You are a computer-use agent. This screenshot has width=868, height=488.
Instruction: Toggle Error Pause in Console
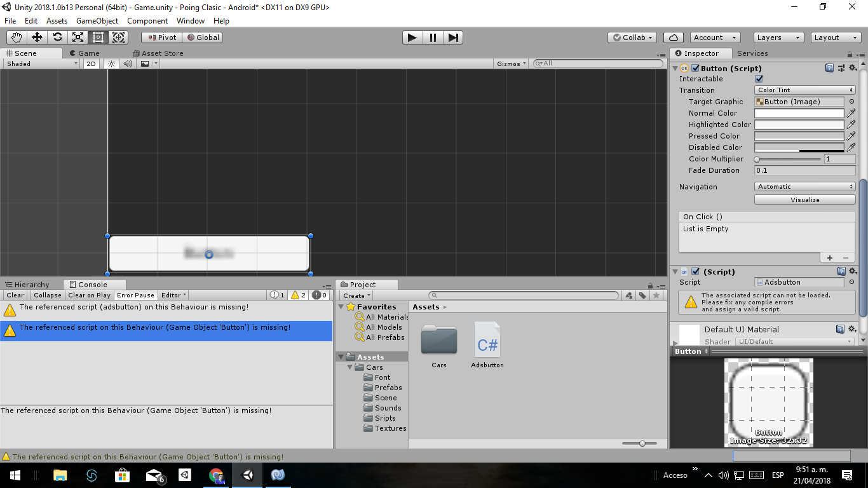point(135,295)
